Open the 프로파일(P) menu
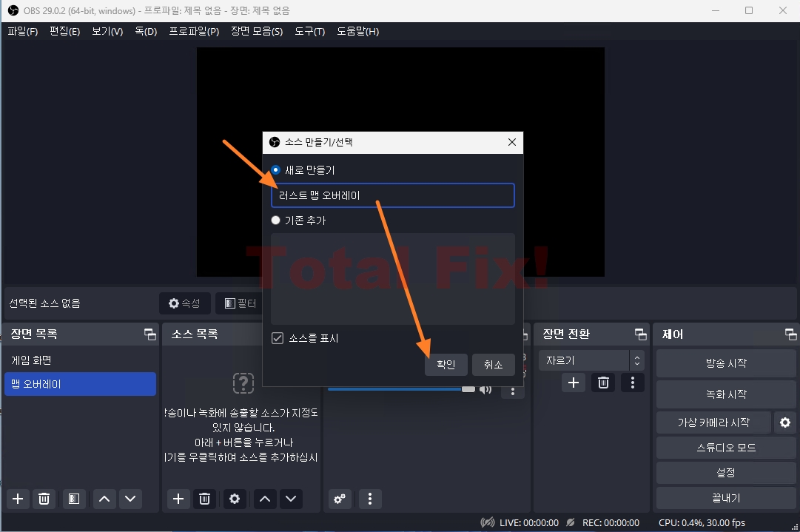Viewport: 800px width, 532px height. click(x=194, y=32)
